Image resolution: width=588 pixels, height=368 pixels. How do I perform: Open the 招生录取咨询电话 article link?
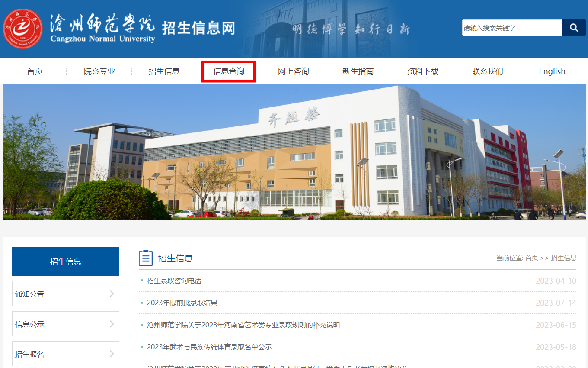[174, 281]
